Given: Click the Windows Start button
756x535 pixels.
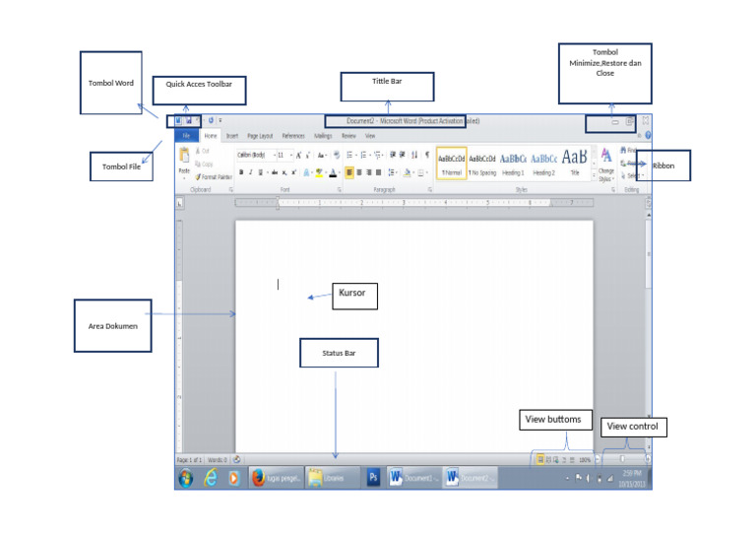Looking at the screenshot, I should point(186,478).
